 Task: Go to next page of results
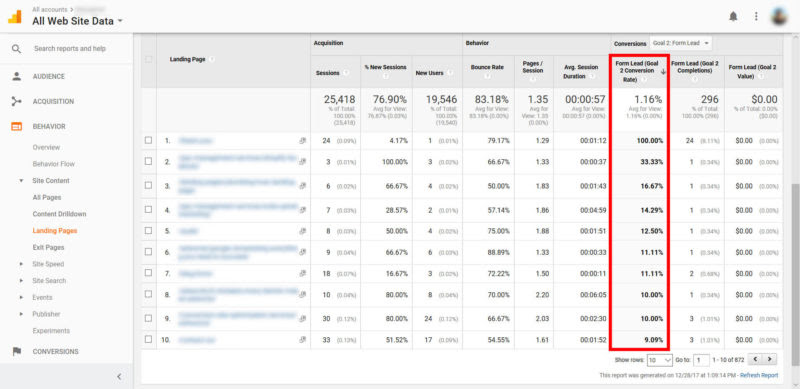[769, 359]
